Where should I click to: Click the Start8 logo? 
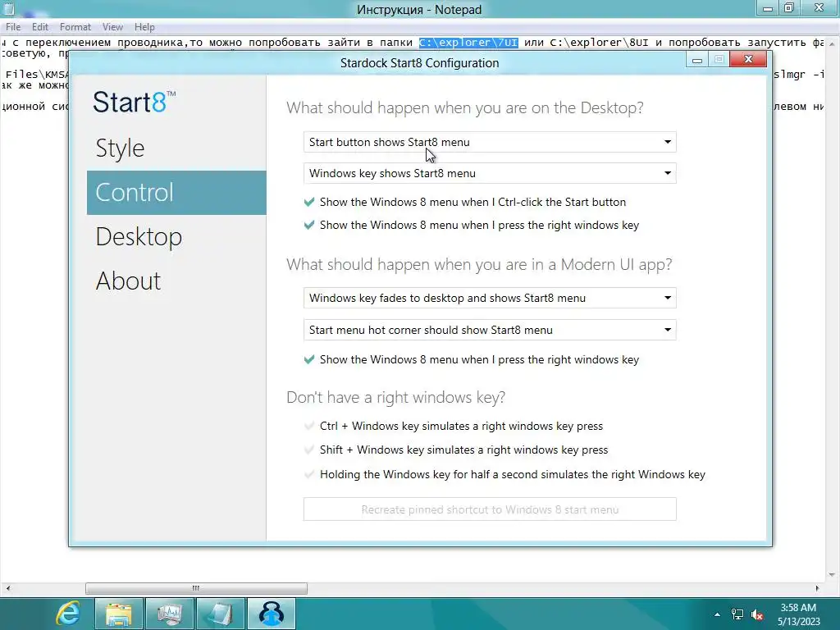(x=135, y=102)
